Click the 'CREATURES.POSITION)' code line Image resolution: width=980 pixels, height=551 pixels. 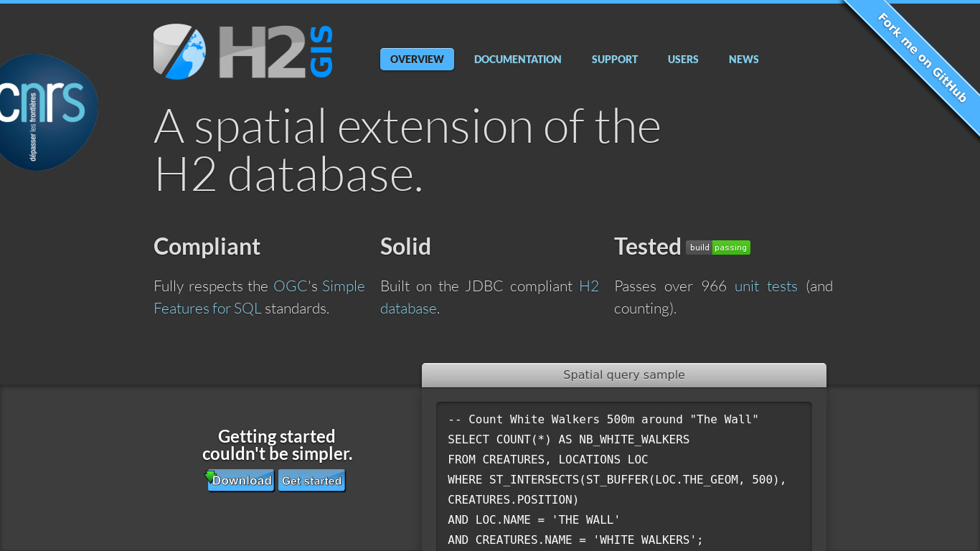513,499
